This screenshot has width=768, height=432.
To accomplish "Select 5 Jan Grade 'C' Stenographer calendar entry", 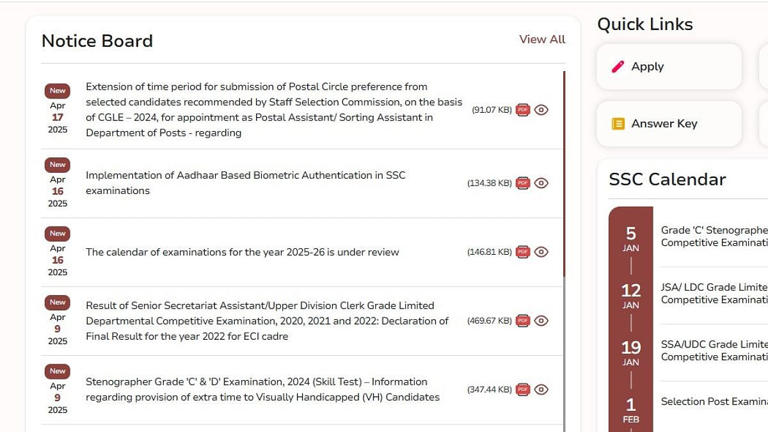I will click(x=713, y=237).
